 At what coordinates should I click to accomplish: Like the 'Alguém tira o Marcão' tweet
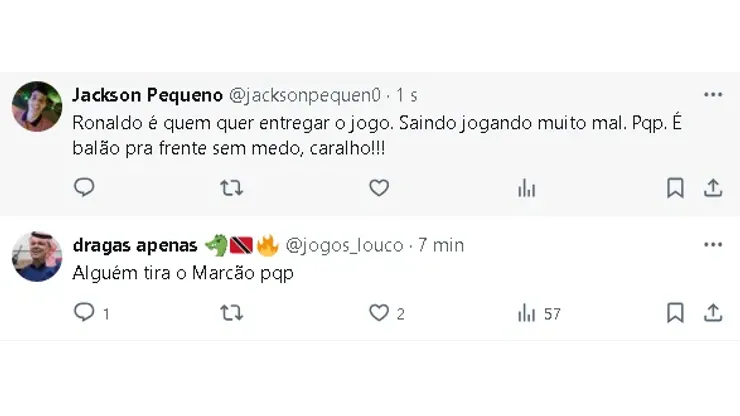point(378,313)
